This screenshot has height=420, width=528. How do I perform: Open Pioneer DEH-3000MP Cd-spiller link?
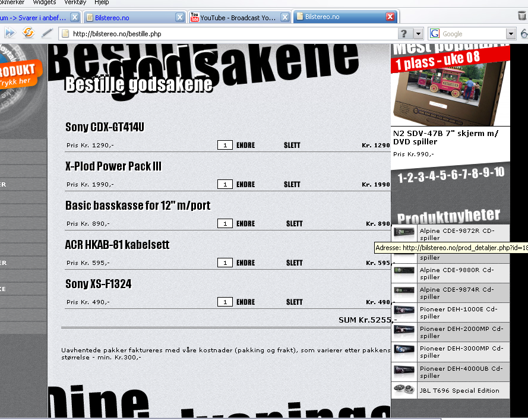click(461, 352)
